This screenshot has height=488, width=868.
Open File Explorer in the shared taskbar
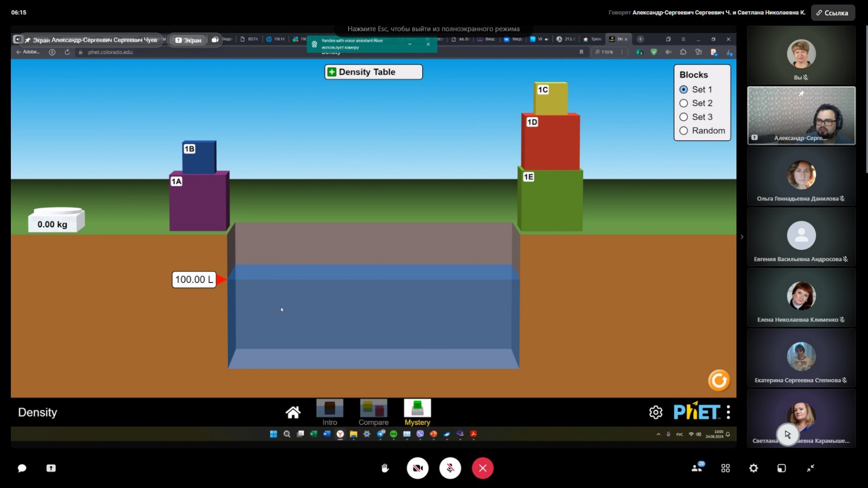(353, 434)
